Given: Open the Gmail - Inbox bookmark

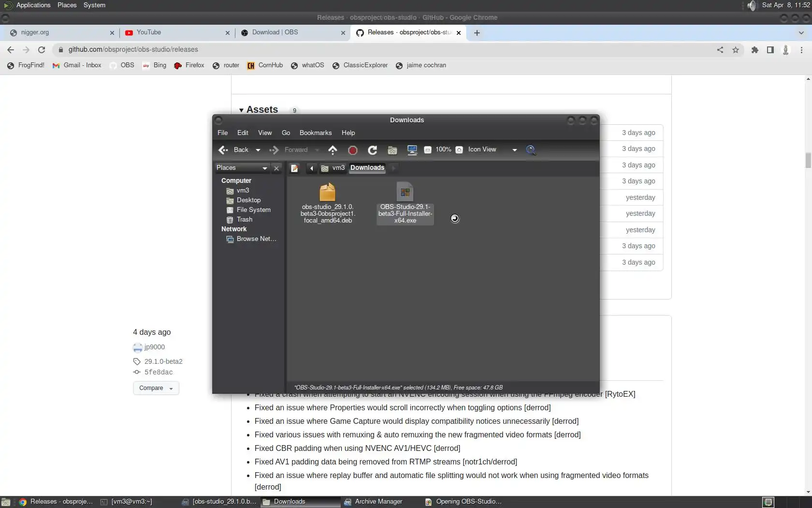Looking at the screenshot, I should click(x=77, y=65).
